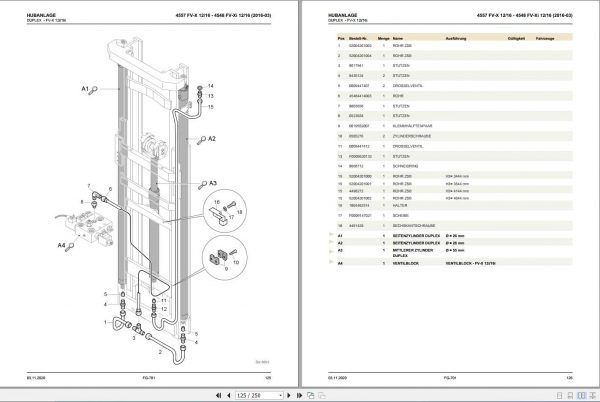This screenshot has width=600, height=402.
Task: Expand the A4 Ventilblock row arrow
Action: pyautogui.click(x=331, y=262)
